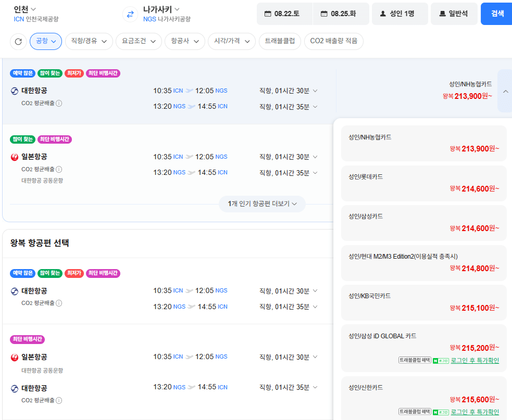Click the Korean Air logo in the 예약 많은 card of 왕복 항공편 선택
512x420 pixels.
point(15,291)
